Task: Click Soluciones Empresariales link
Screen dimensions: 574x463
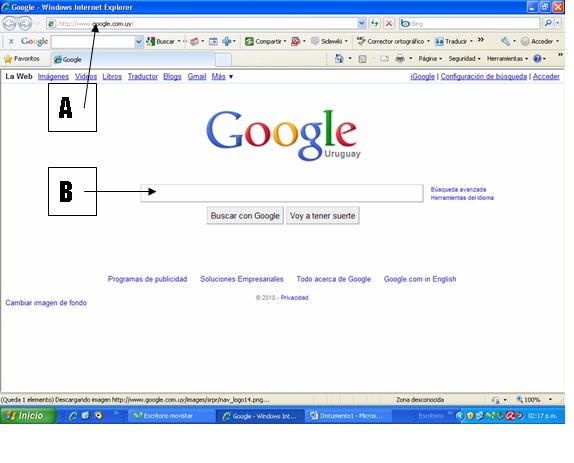Action: [x=242, y=279]
